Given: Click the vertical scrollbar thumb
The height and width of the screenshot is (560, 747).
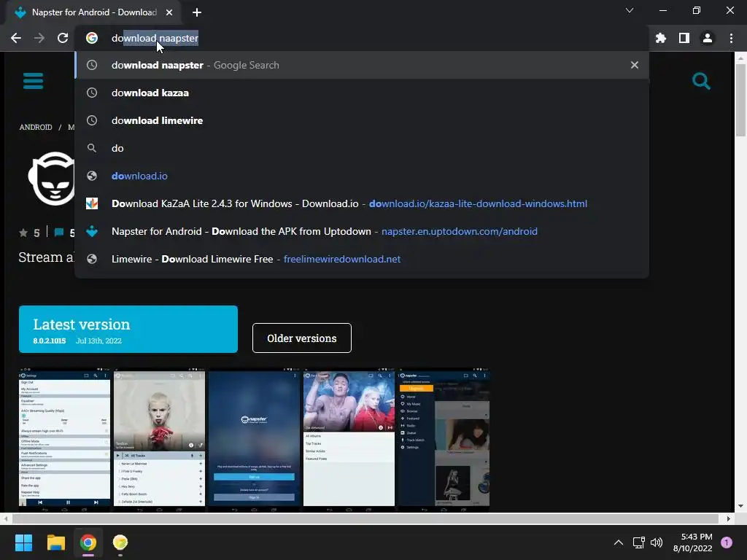Looking at the screenshot, I should 740,100.
